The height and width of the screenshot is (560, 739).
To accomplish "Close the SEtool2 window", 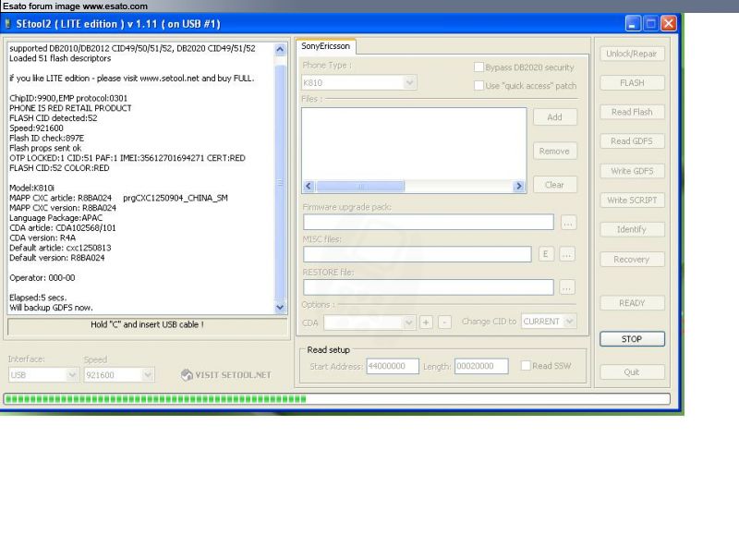I will (668, 23).
